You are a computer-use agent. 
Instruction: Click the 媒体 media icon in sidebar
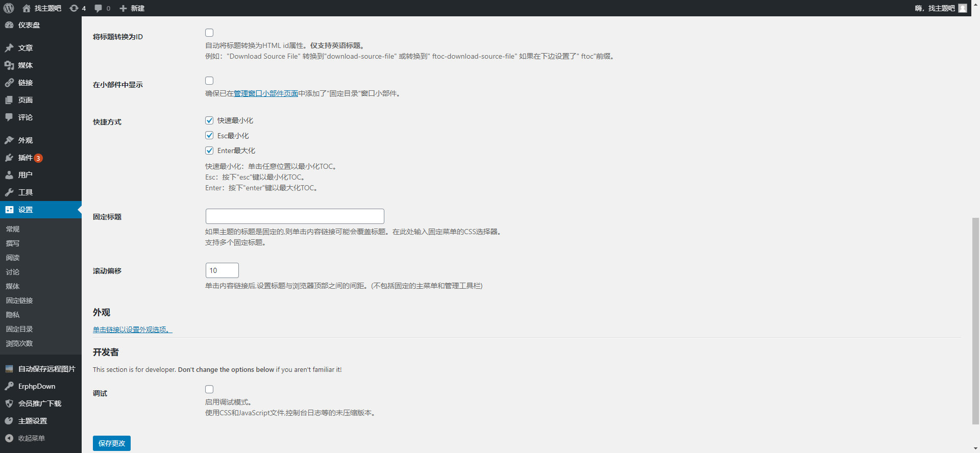tap(9, 65)
